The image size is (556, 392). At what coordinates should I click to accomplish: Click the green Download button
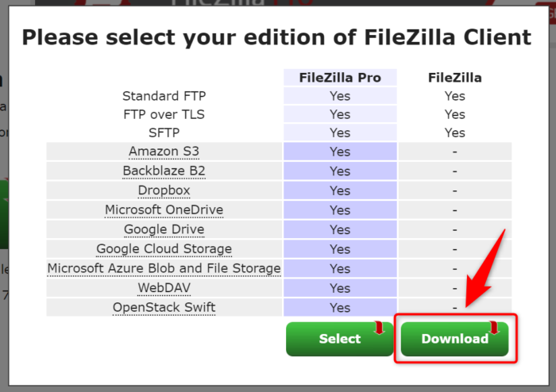pos(454,339)
